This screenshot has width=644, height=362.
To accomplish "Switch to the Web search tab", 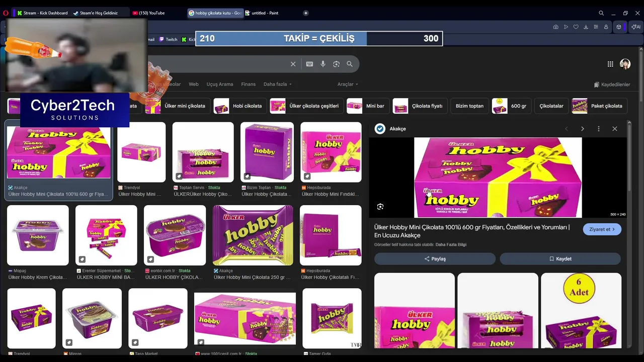I will tap(194, 84).
